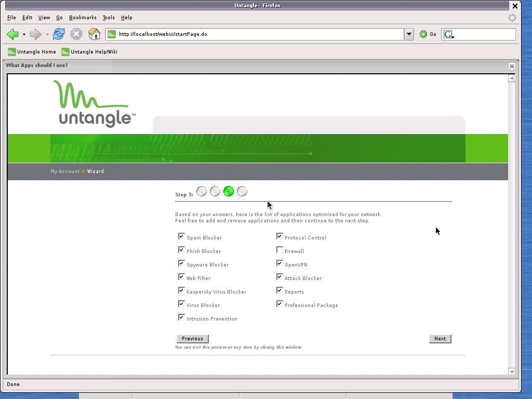
Task: Click the scrollbar up arrow
Action: click(x=512, y=78)
